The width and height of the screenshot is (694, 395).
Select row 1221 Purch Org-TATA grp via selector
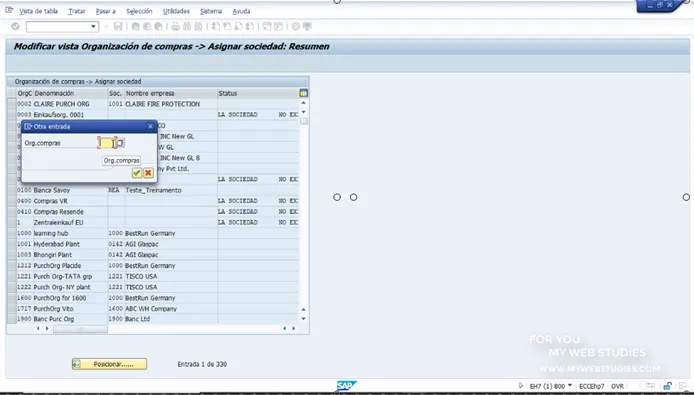point(12,276)
